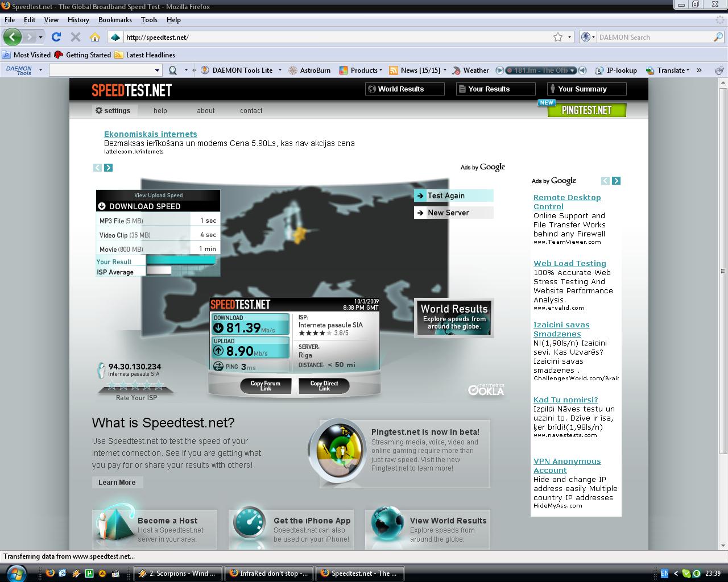Open the Bookmarks menu
The height and width of the screenshot is (582, 728).
115,19
